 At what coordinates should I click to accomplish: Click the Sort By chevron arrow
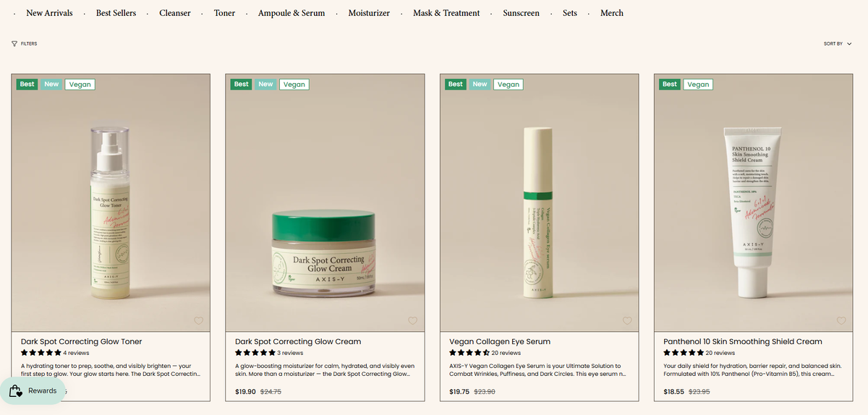849,44
